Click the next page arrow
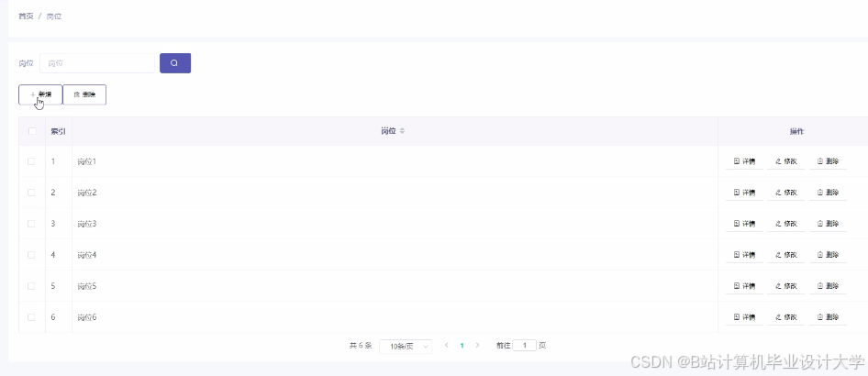This screenshot has width=868, height=376. [478, 346]
